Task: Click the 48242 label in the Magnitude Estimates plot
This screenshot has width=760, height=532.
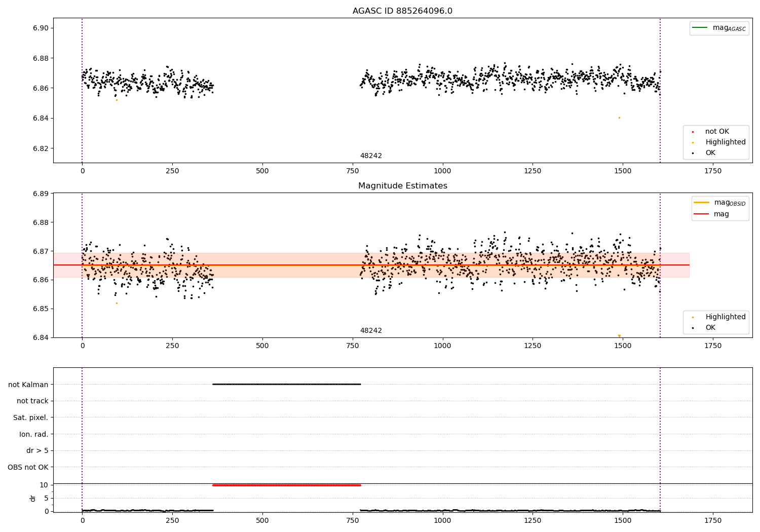Action: pos(371,331)
